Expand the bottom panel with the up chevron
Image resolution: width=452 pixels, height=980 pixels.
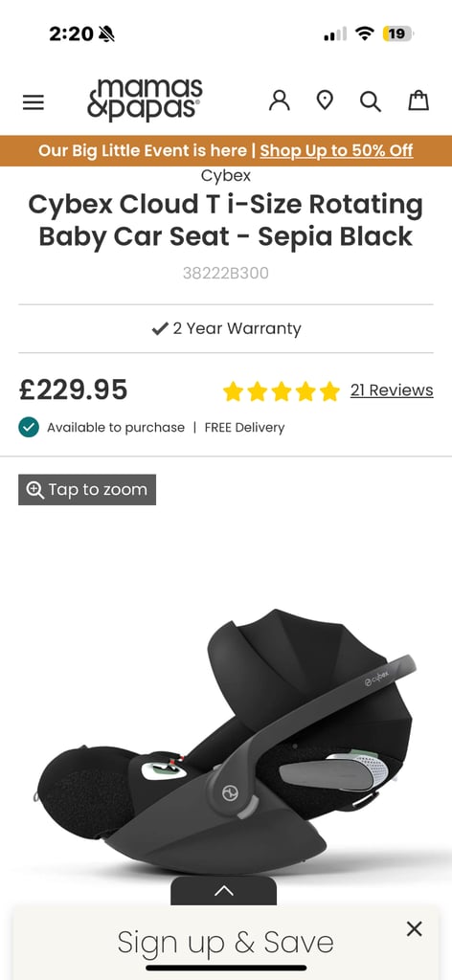pyautogui.click(x=224, y=891)
